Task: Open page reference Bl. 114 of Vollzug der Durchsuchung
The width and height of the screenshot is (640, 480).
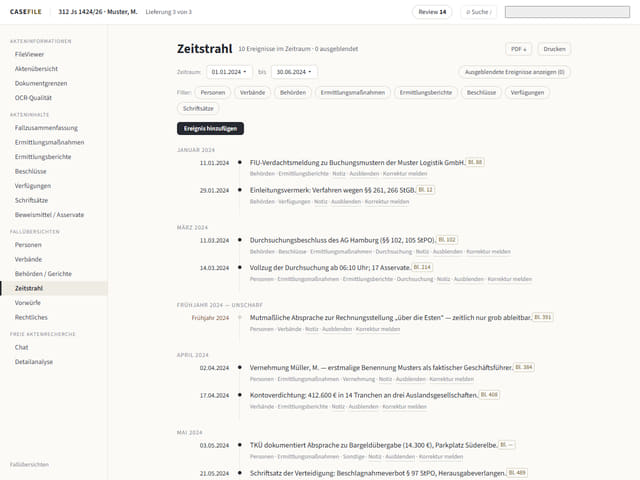Action: tap(422, 267)
